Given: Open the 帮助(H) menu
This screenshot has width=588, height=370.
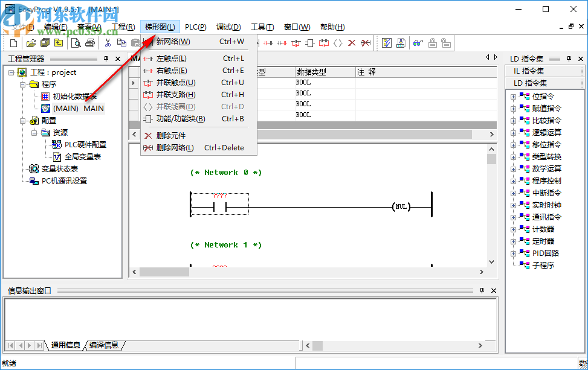Looking at the screenshot, I should 332,27.
